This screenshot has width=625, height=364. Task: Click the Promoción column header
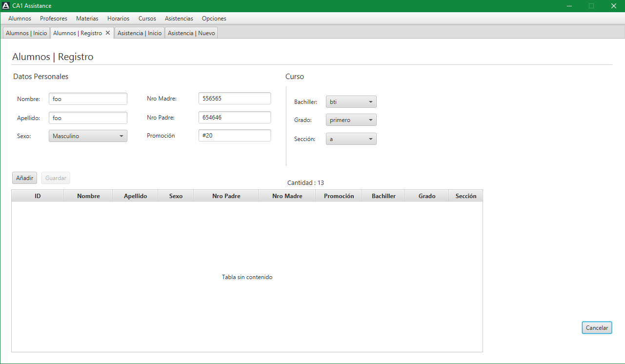[339, 196]
